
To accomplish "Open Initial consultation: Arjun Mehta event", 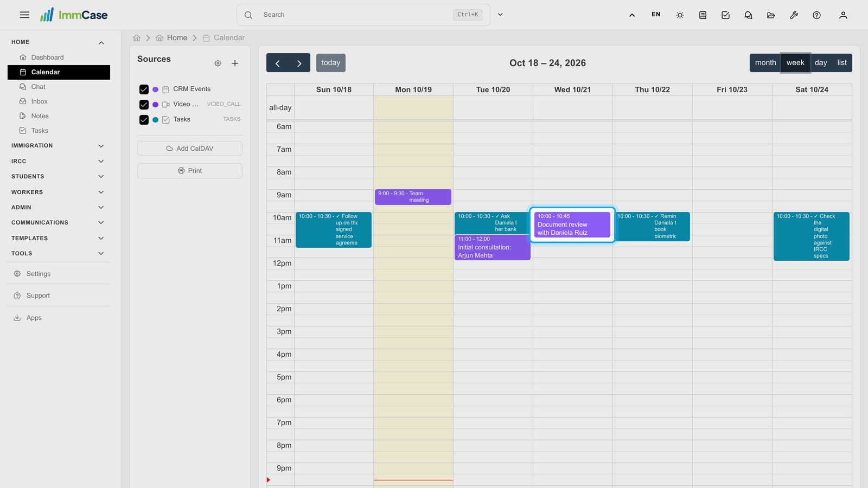I will [x=493, y=247].
